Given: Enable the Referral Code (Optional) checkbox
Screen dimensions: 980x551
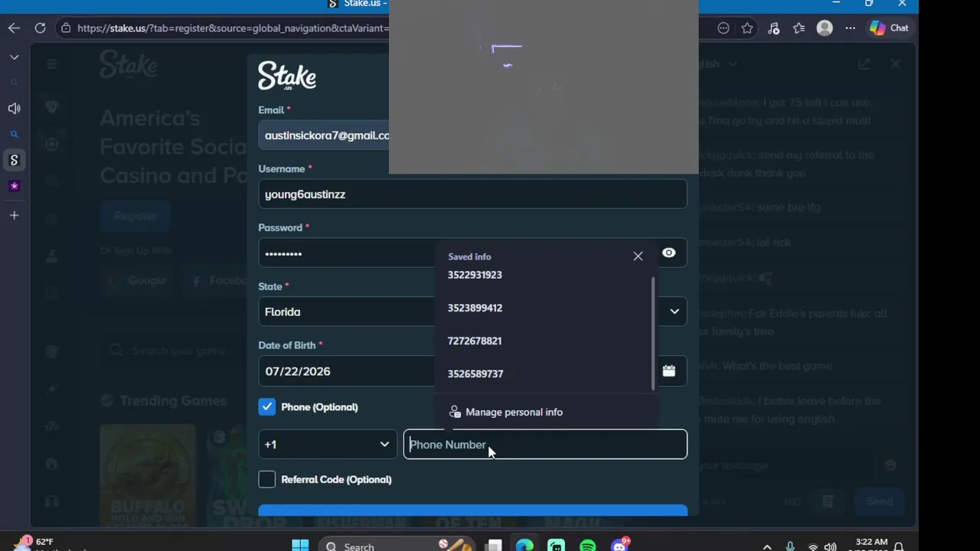Looking at the screenshot, I should pos(266,480).
